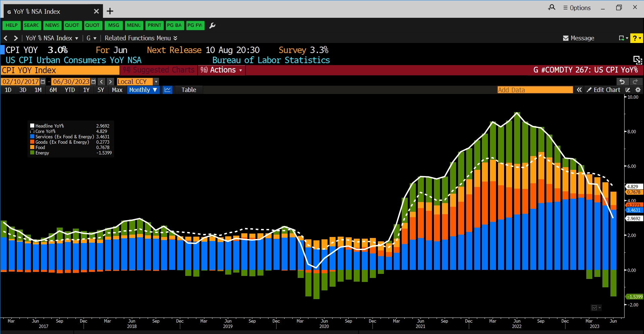Image resolution: width=644 pixels, height=334 pixels.
Task: Expand the Actions dropdown
Action: pos(221,70)
